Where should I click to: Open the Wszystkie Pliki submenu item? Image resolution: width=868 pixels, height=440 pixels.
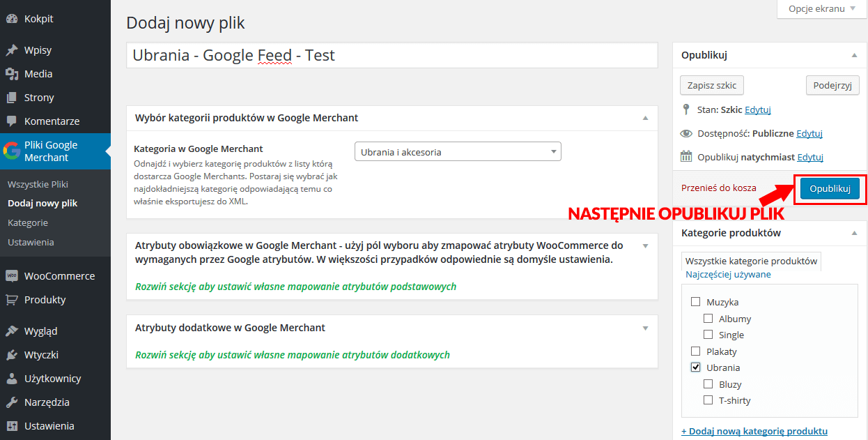[38, 185]
